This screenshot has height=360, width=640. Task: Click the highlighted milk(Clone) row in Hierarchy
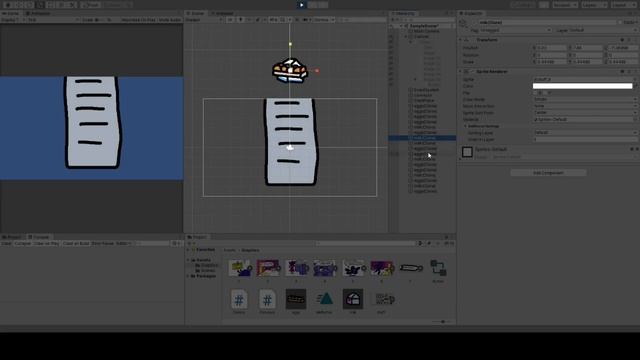[422, 138]
